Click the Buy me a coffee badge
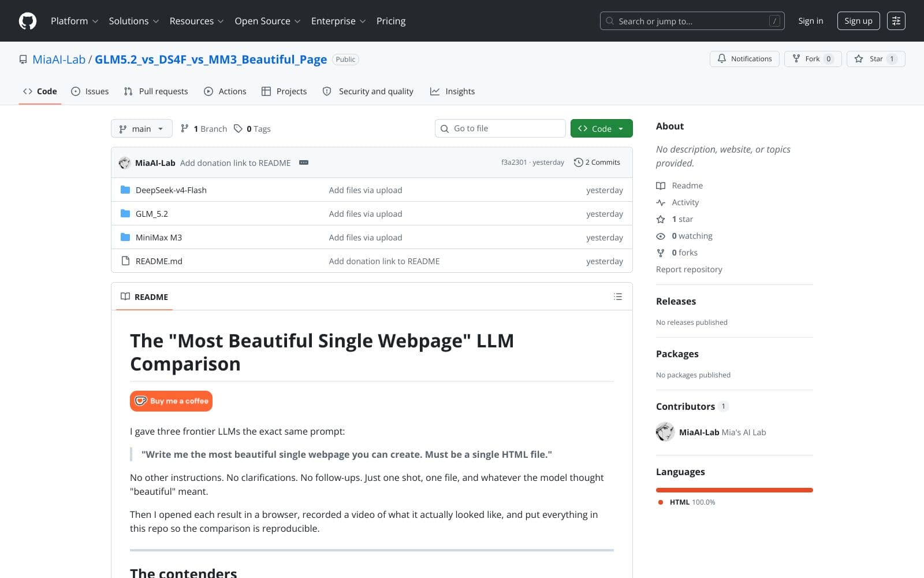The image size is (924, 578). 171,401
